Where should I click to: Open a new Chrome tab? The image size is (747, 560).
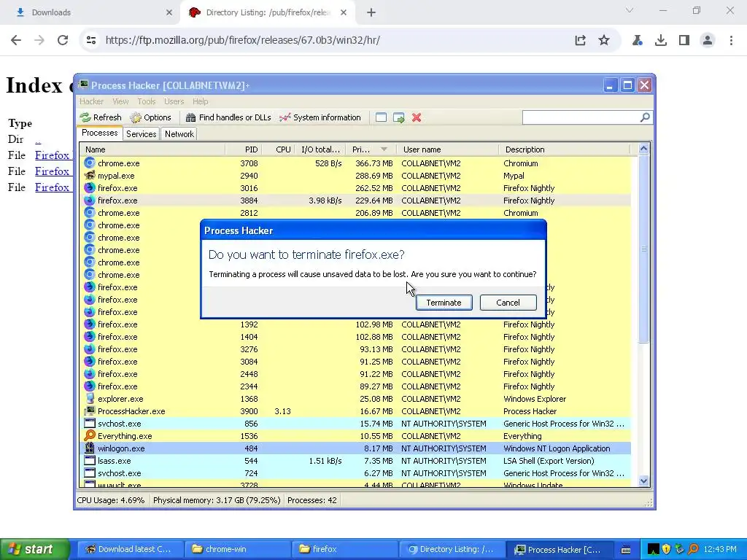pyautogui.click(x=371, y=13)
